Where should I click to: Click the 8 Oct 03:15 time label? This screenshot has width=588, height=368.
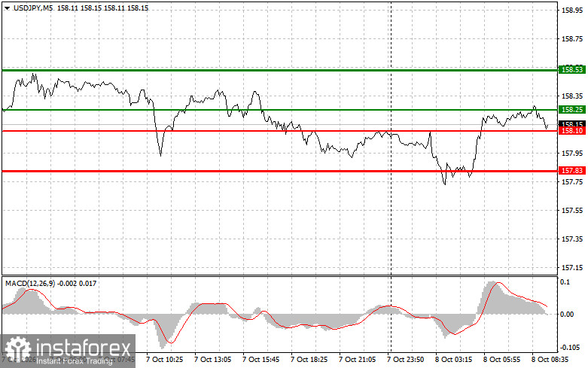pos(454,360)
